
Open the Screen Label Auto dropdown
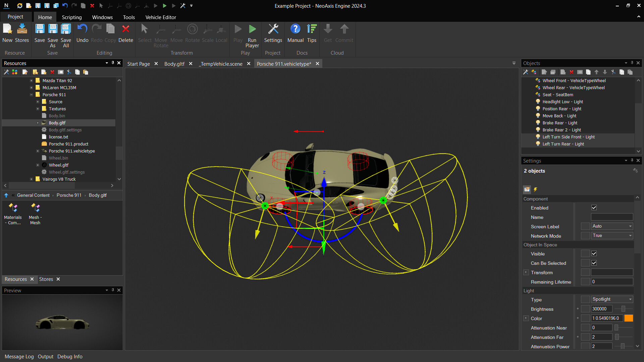point(612,226)
